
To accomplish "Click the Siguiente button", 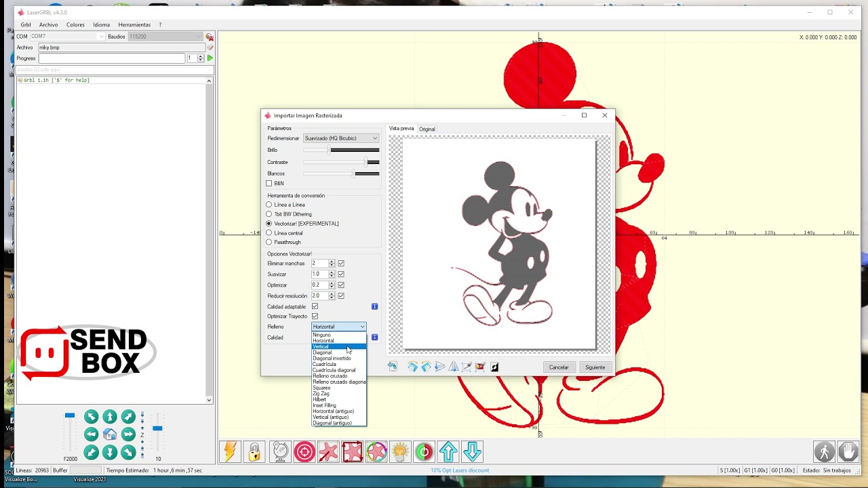I will coord(595,367).
